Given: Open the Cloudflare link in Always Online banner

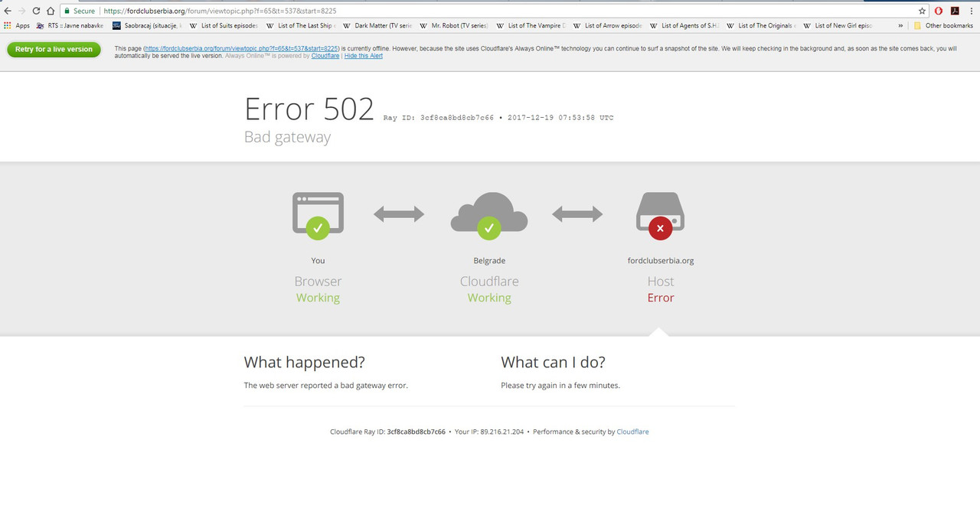Looking at the screenshot, I should point(325,56).
